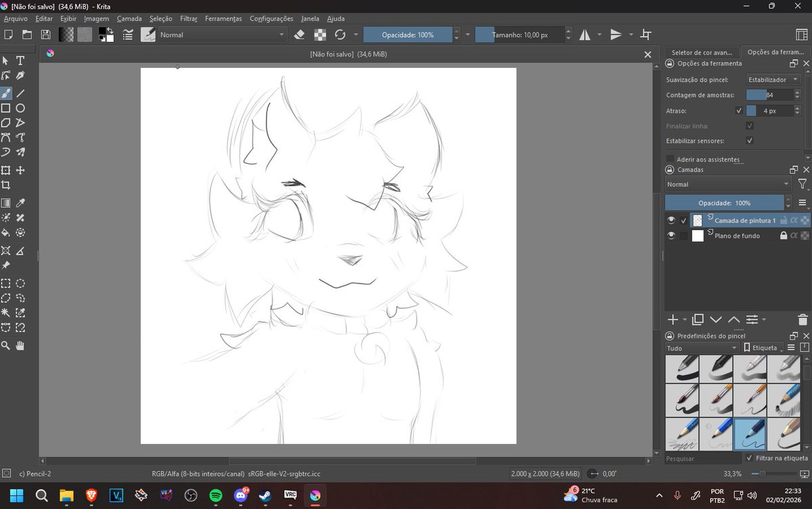This screenshot has height=509, width=812.
Task: Select the Fill bucket tool
Action: (x=5, y=234)
